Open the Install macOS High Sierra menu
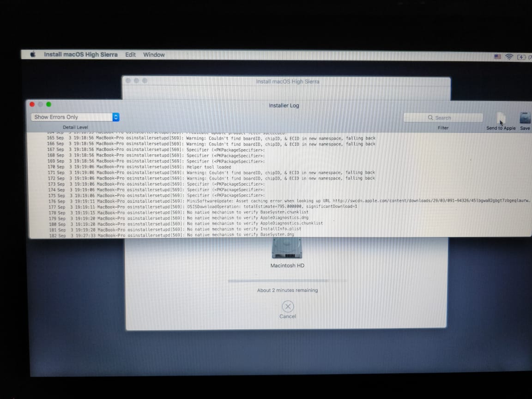Screen dimensions: 532x399 click(x=81, y=54)
